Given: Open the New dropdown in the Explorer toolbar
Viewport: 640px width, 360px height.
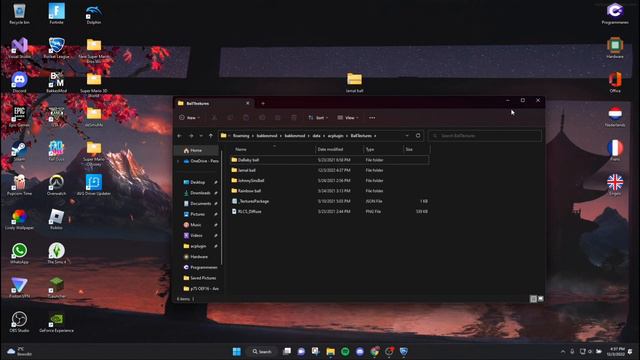Looking at the screenshot, I should pos(189,118).
